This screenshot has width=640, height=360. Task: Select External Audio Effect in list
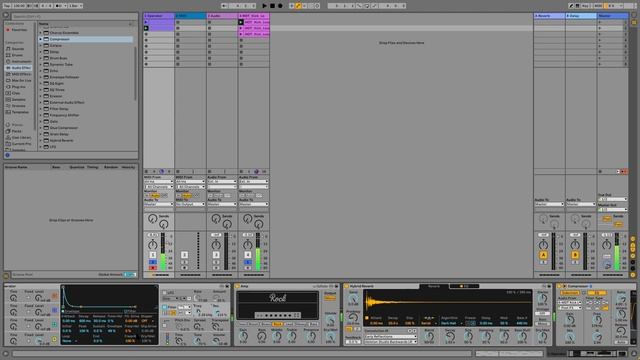click(67, 102)
